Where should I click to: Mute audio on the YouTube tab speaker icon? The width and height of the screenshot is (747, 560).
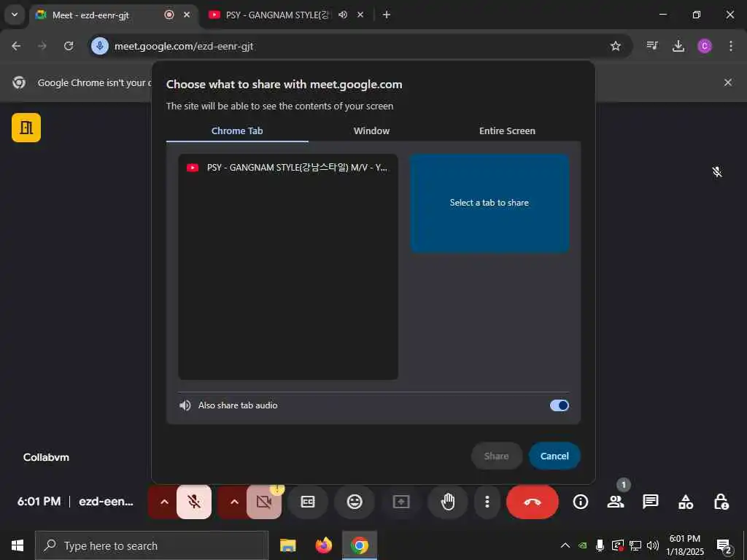point(343,15)
